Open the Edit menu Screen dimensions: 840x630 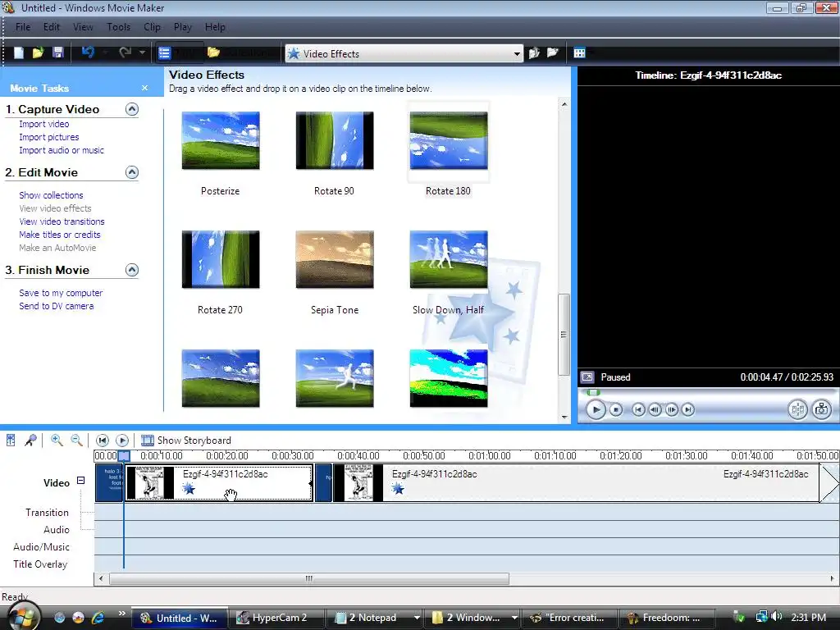coord(52,27)
